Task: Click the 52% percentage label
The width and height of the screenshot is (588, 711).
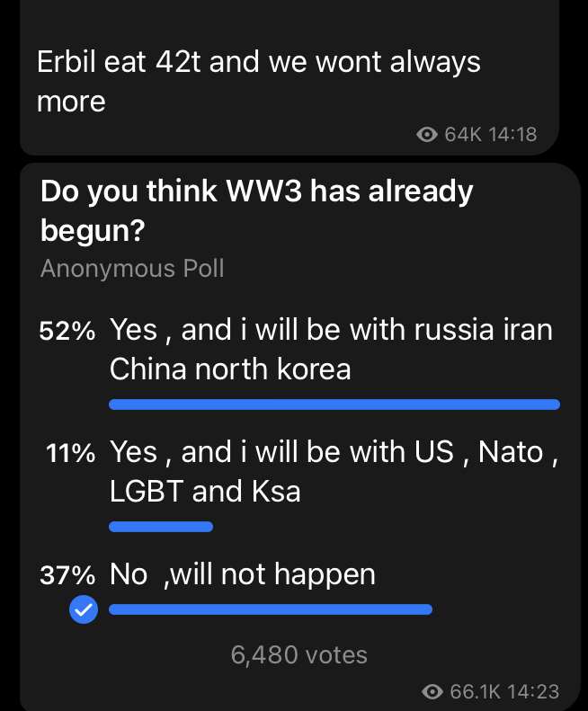Action: click(x=67, y=331)
